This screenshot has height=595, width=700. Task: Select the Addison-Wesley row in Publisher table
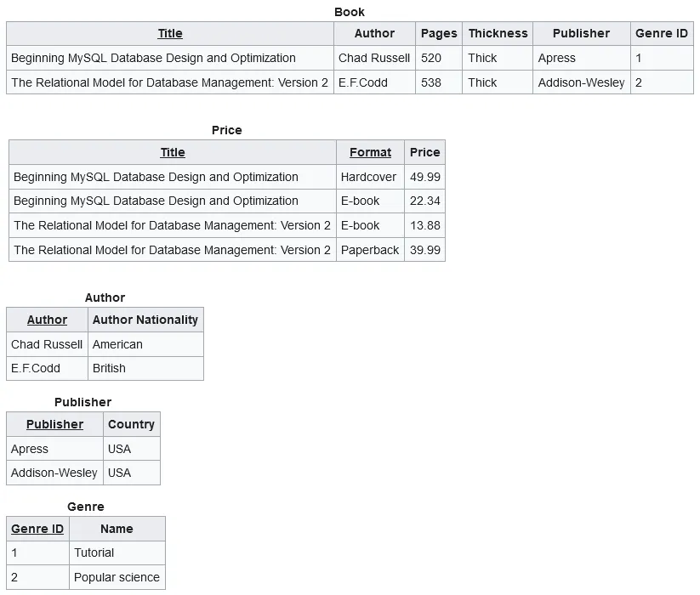tap(54, 473)
